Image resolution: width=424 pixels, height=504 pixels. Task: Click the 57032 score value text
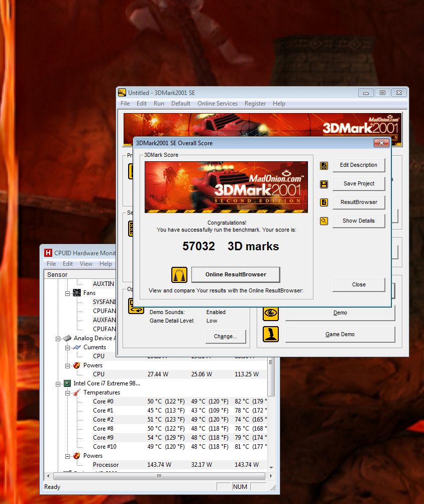(198, 246)
